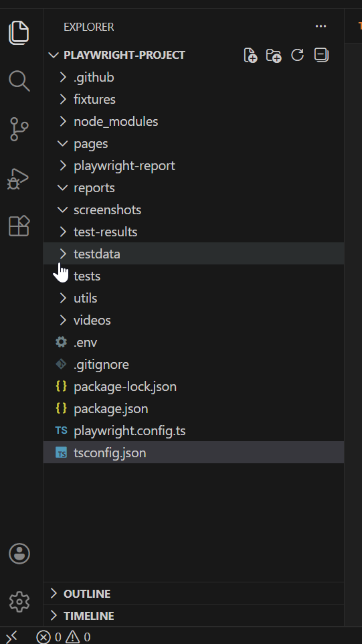This screenshot has height=644, width=362.
Task: Expand the .github folder chevron
Action: pos(63,77)
